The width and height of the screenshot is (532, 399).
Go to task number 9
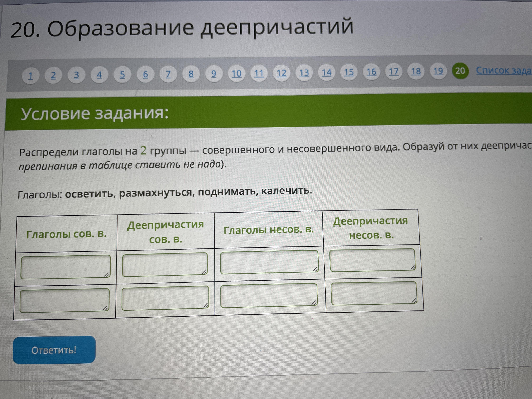[214, 74]
